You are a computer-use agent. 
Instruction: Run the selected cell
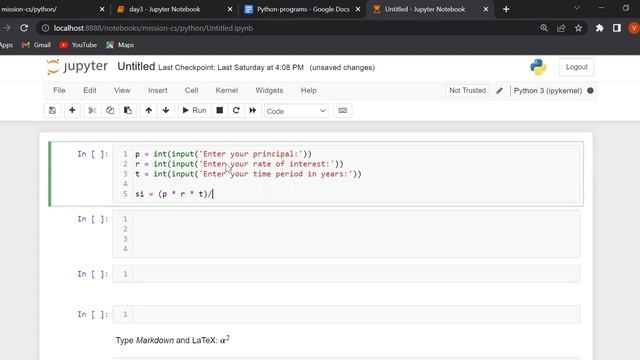[x=194, y=111]
